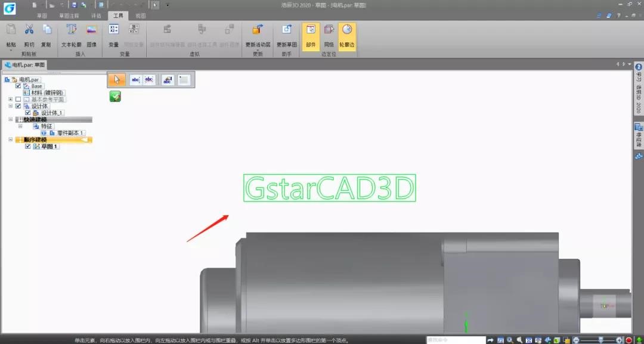The width and height of the screenshot is (644, 344).
Task: Toggle the 同级 locate option
Action: [x=329, y=36]
